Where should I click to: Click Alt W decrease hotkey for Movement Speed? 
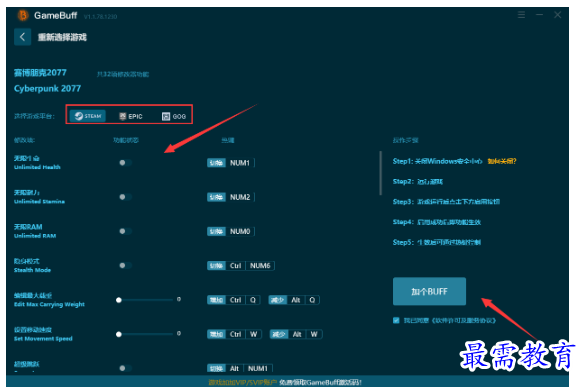[x=296, y=334]
